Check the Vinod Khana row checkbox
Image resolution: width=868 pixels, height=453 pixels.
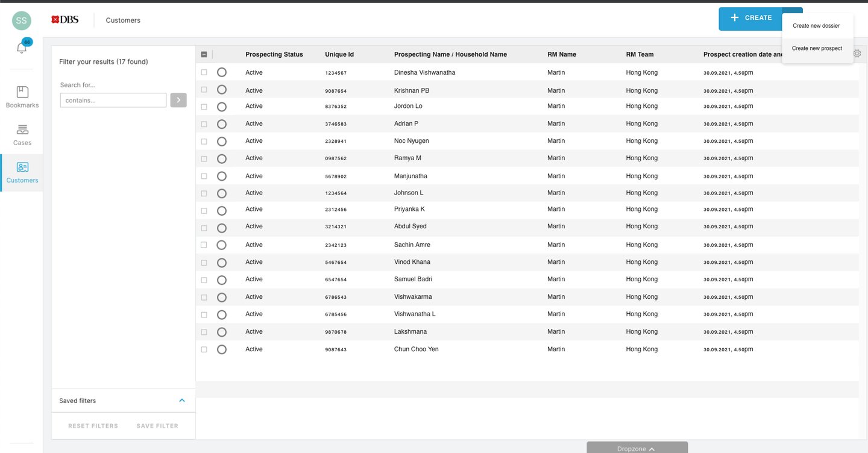[x=204, y=263]
